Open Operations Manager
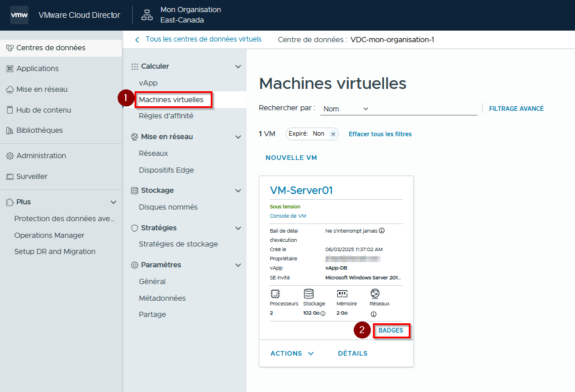 point(49,236)
